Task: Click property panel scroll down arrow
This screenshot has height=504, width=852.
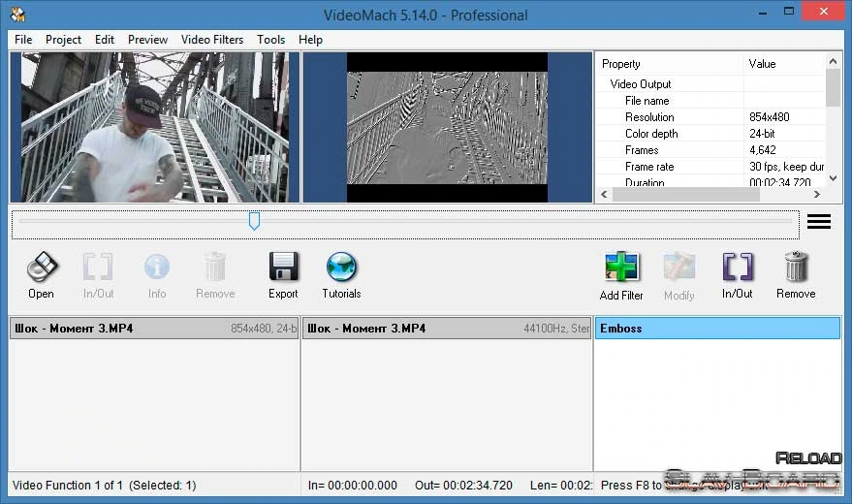Action: pos(833,178)
